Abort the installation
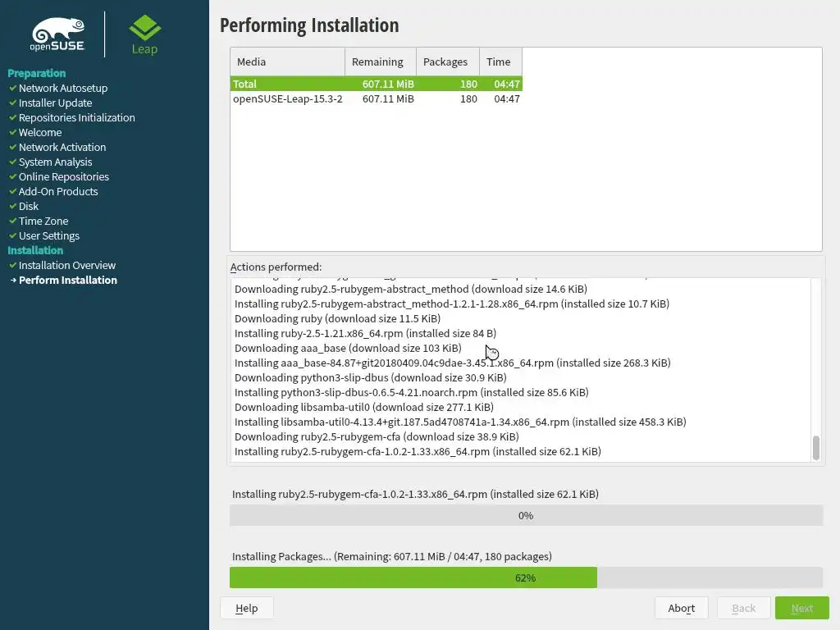 tap(682, 608)
